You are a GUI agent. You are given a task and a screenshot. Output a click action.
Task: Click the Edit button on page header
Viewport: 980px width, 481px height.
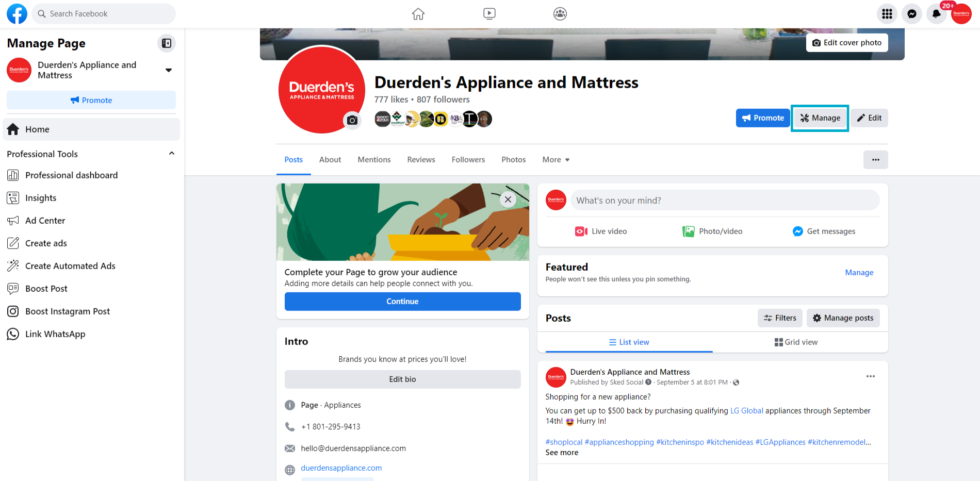click(x=869, y=118)
